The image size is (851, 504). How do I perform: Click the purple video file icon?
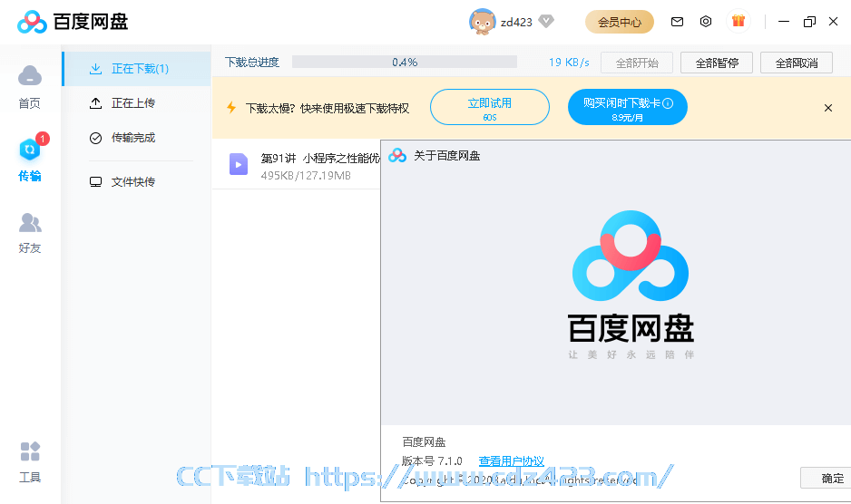point(239,164)
